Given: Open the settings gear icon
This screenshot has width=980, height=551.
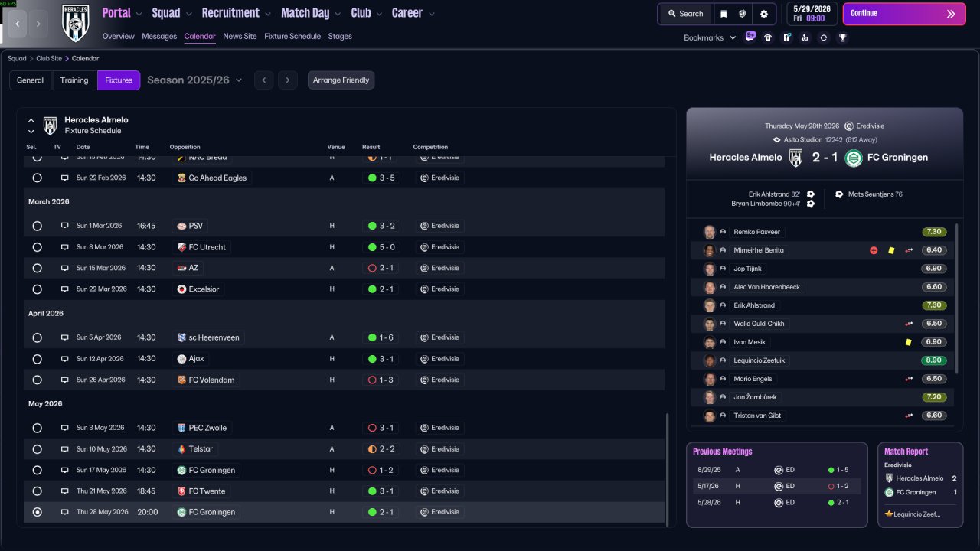Looking at the screenshot, I should (x=764, y=14).
